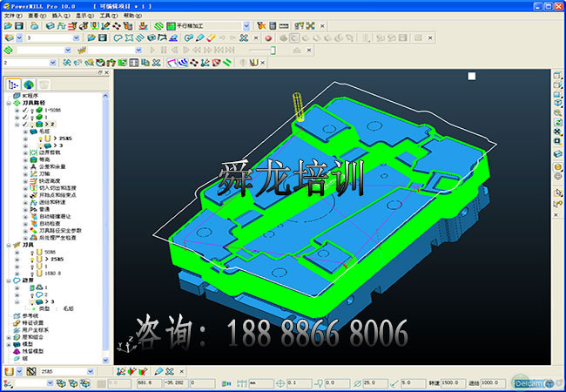Select the 快进高度 tree item
The image size is (566, 392).
(49, 181)
